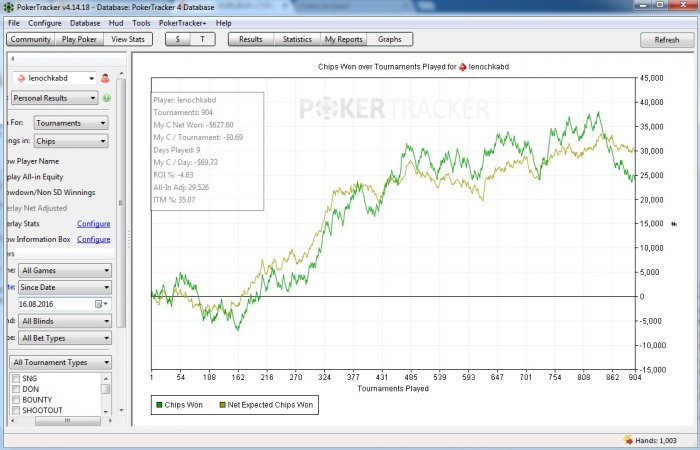Open the Configure menu
The height and width of the screenshot is (450, 700).
tap(45, 23)
